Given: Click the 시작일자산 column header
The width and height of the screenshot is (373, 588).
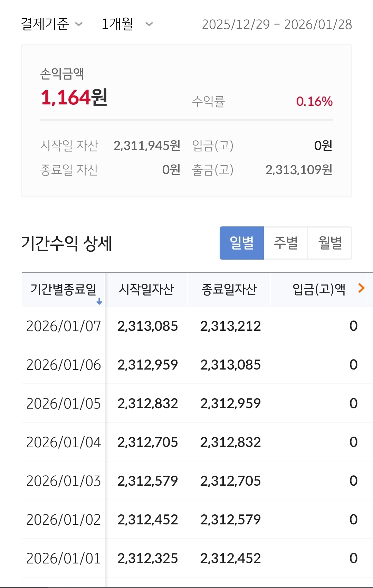Looking at the screenshot, I should coord(146,289).
